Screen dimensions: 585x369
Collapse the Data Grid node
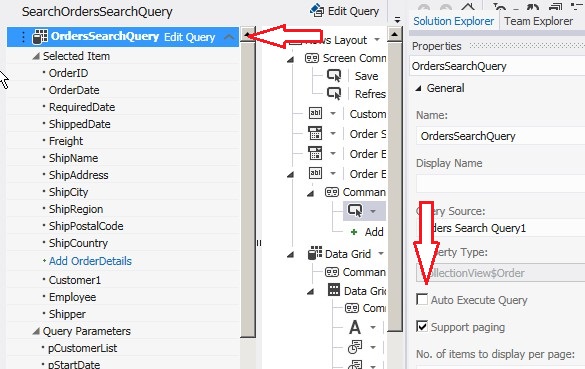[x=290, y=255]
